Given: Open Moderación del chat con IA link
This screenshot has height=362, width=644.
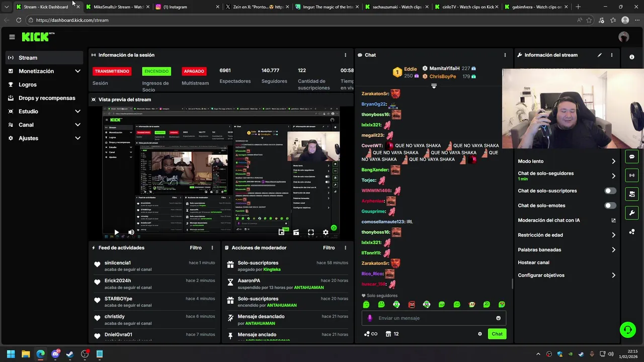Looking at the screenshot, I should pos(567,220).
